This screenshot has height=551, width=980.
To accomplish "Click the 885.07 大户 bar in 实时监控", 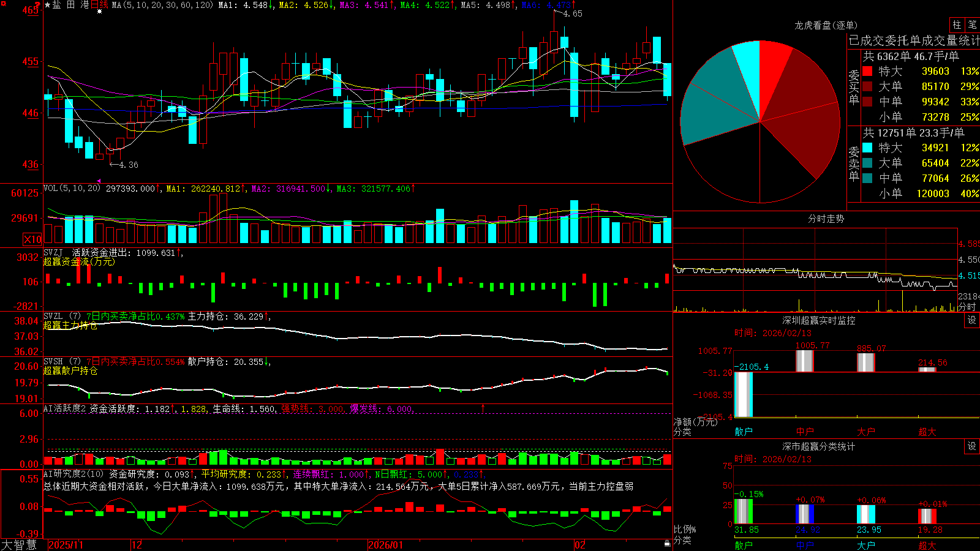I will [866, 362].
